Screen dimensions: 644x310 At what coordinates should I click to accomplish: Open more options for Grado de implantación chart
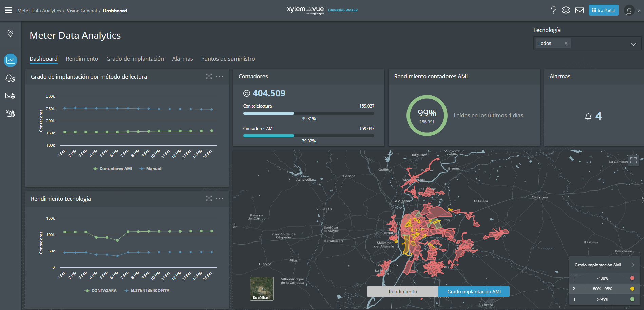[x=220, y=76]
